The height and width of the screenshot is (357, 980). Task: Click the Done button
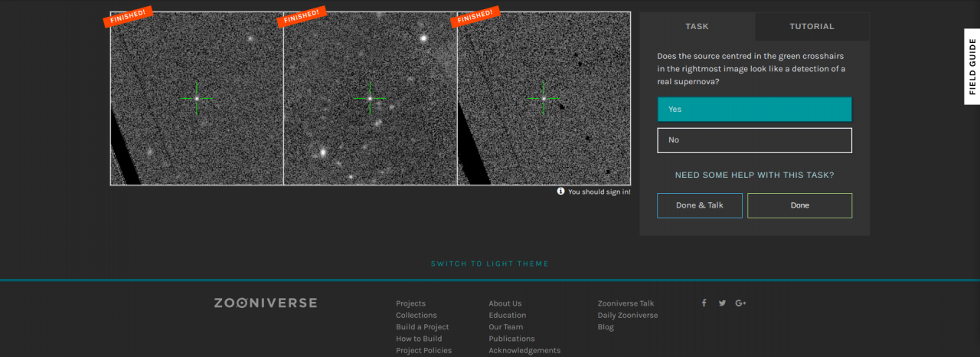(800, 205)
